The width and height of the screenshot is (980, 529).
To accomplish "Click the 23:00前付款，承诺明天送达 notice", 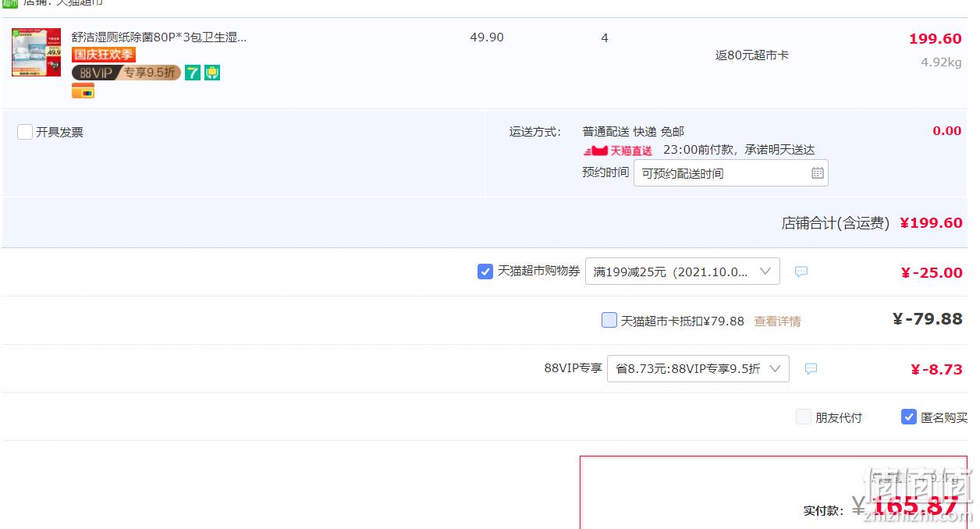I will coord(739,150).
